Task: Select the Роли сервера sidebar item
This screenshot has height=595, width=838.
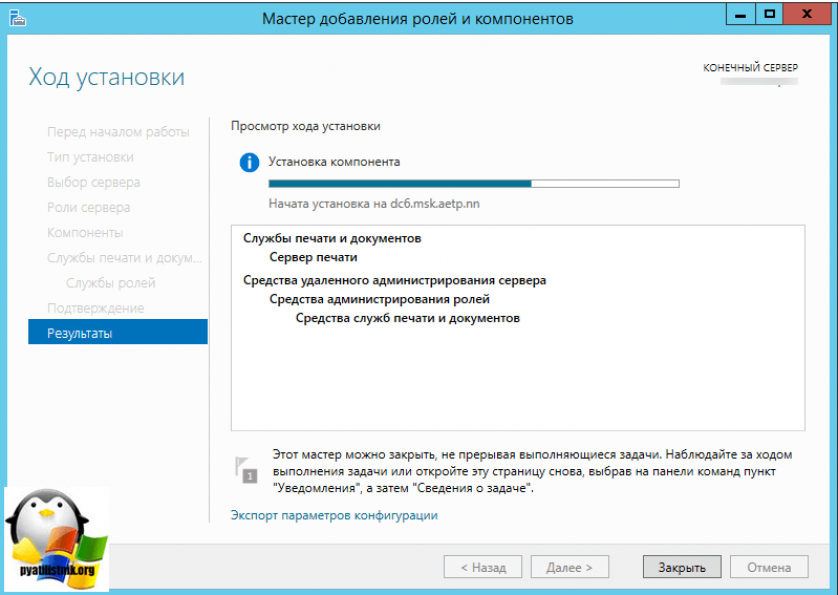Action: (x=88, y=207)
